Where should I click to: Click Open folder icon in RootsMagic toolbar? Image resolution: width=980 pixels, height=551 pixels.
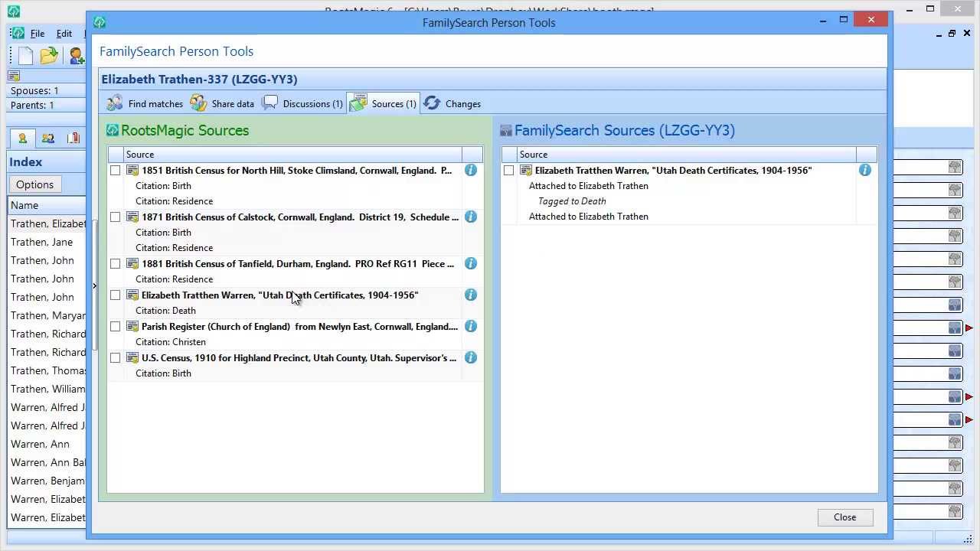click(49, 55)
